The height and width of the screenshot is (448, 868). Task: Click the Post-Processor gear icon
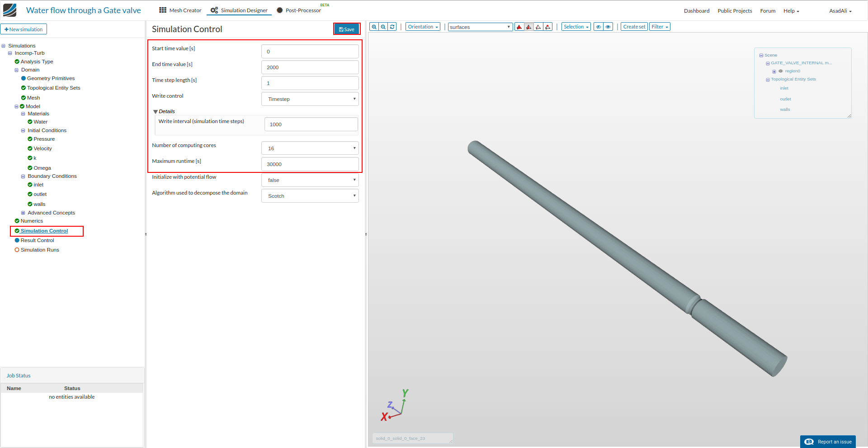click(x=280, y=10)
